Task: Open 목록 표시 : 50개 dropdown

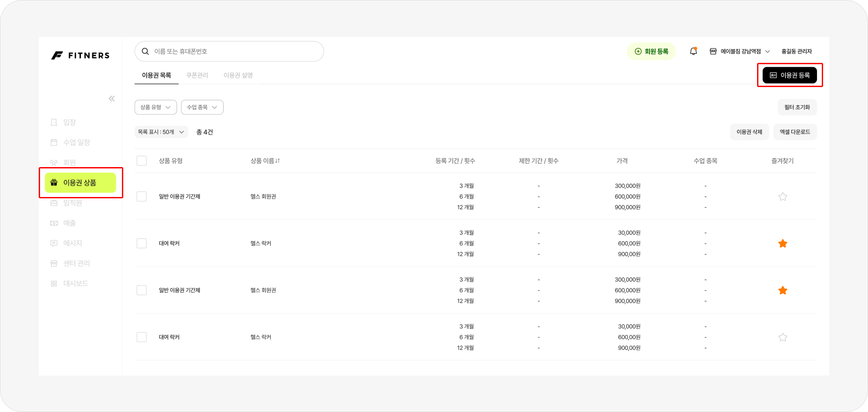Action: [161, 132]
